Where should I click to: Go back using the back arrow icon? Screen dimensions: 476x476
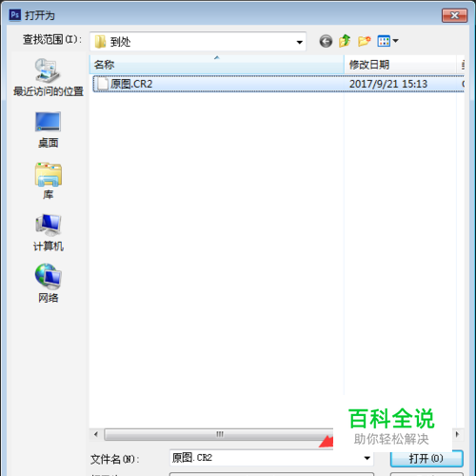[326, 41]
